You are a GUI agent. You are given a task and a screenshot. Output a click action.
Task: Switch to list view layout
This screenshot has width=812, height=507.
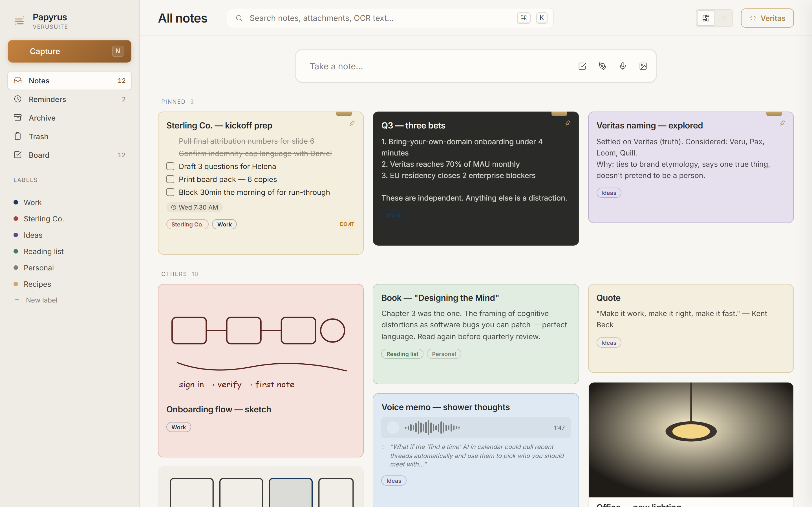[723, 18]
